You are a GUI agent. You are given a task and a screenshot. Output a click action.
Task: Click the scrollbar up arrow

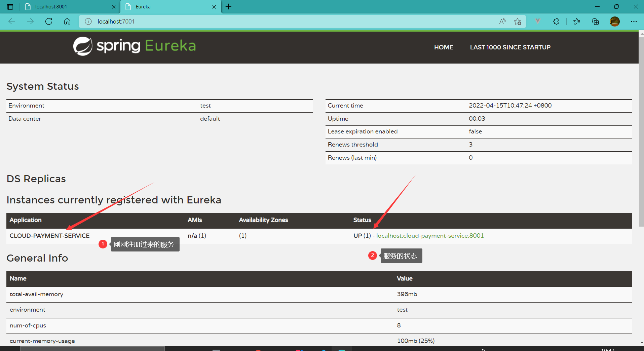click(x=641, y=34)
